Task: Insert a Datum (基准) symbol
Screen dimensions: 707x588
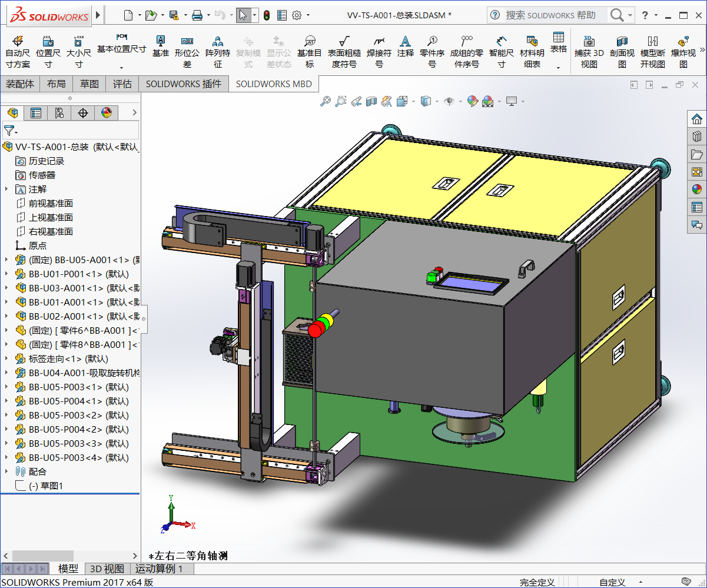Action: [160, 45]
